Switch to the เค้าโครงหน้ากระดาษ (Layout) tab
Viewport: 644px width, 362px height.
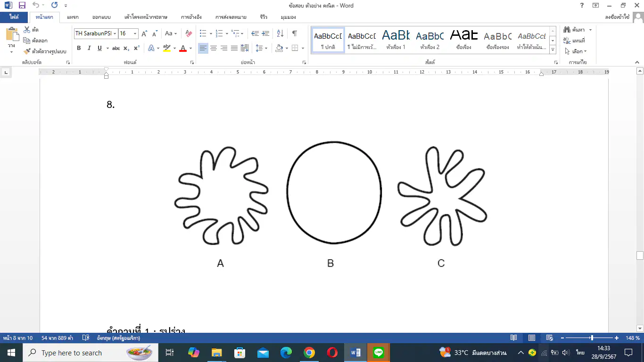[x=145, y=17]
